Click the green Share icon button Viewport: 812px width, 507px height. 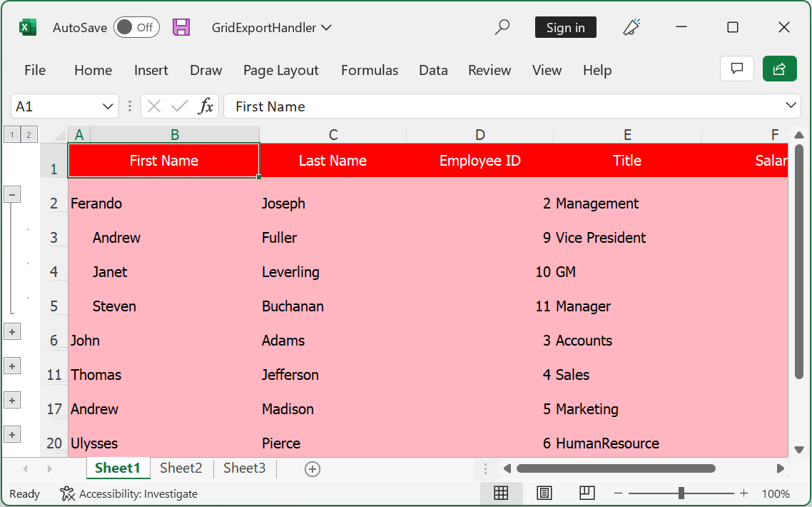[x=779, y=69]
